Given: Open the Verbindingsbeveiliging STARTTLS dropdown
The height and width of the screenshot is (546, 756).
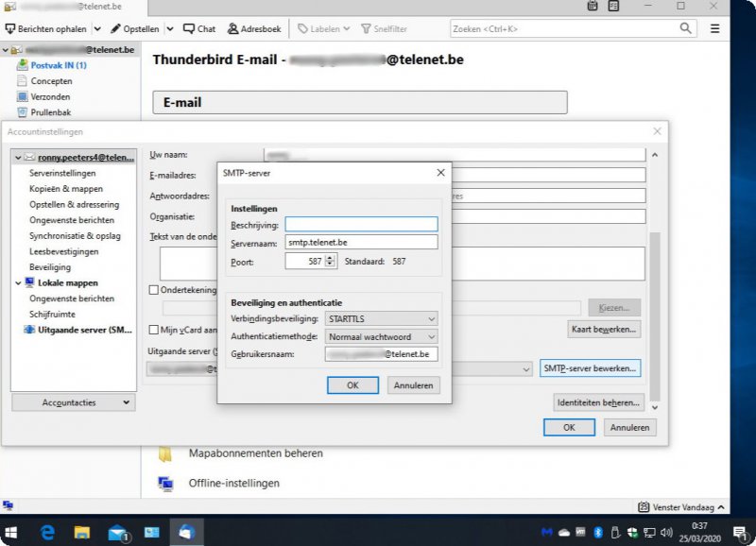Looking at the screenshot, I should (x=381, y=319).
